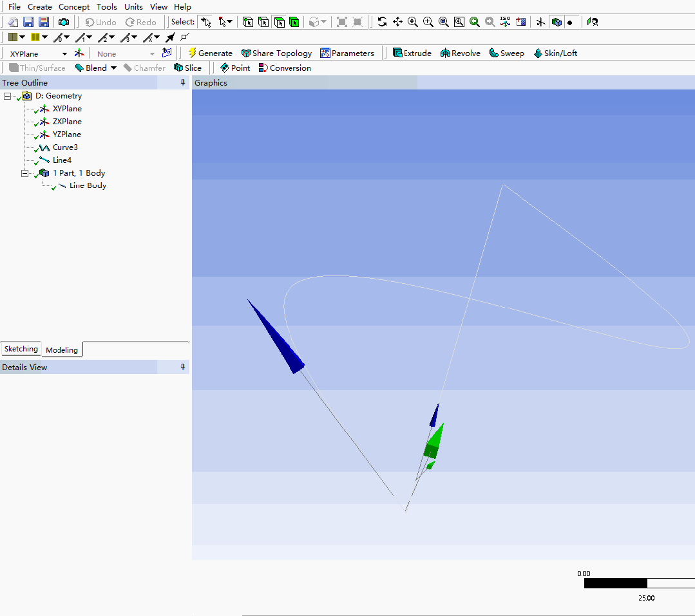This screenshot has height=616, width=695.
Task: Open the Help menu
Action: (x=182, y=6)
